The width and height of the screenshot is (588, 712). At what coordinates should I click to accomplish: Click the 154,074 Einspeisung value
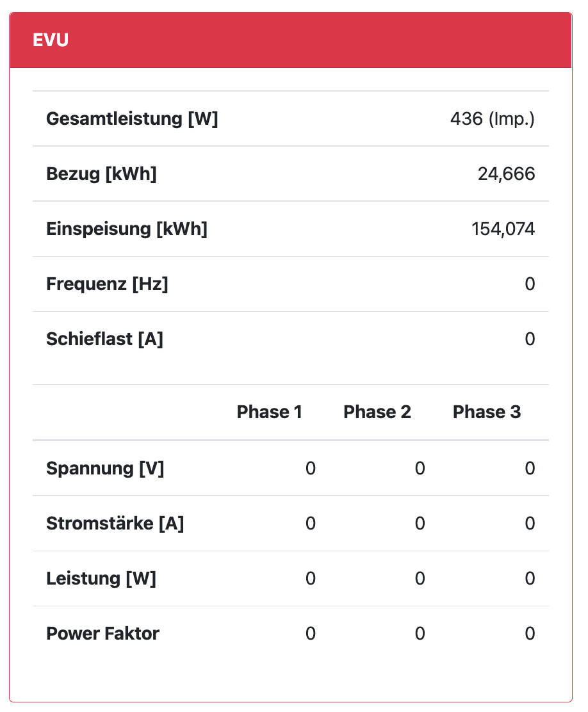pyautogui.click(x=503, y=229)
